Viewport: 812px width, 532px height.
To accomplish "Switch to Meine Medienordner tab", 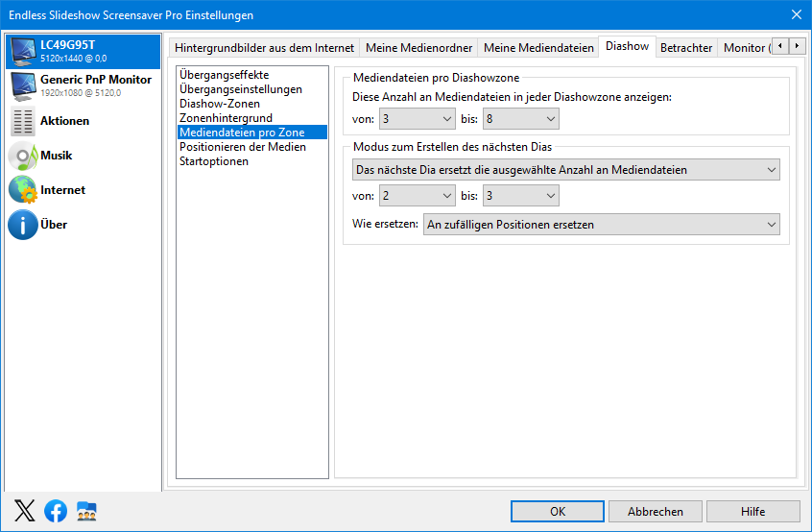I will (x=418, y=48).
